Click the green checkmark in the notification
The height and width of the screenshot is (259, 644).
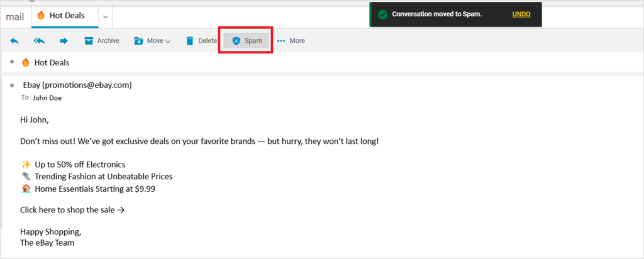coord(382,14)
